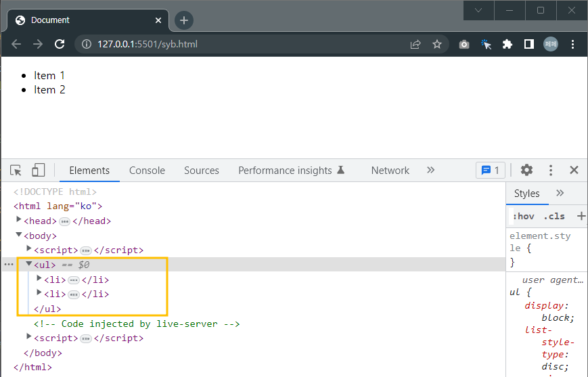Bookmark this page with the star

[437, 44]
